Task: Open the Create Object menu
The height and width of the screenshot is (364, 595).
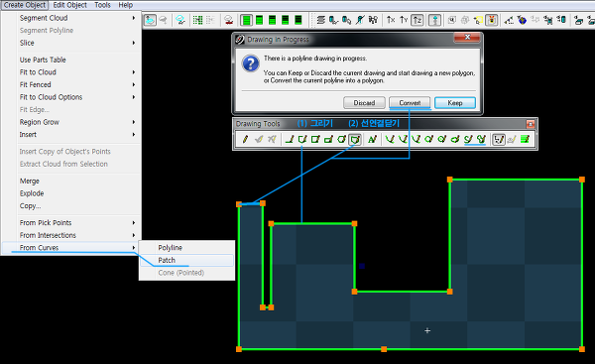Action: pos(25,5)
